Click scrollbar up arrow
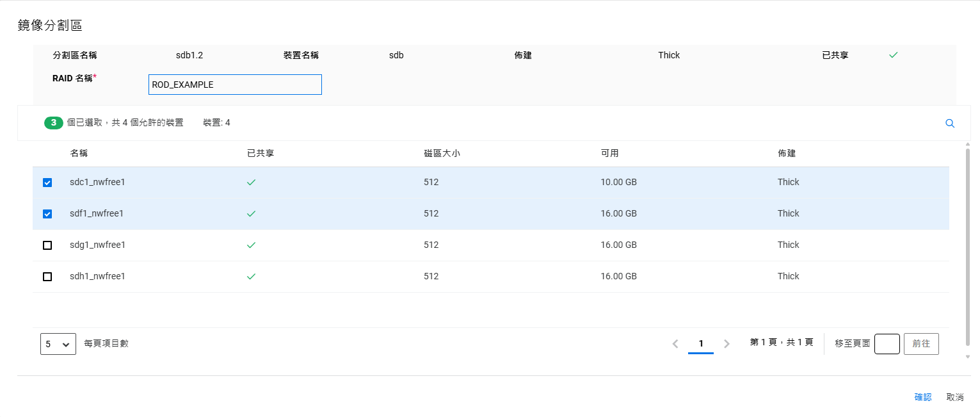Screen dimensions: 980x417 967,145
